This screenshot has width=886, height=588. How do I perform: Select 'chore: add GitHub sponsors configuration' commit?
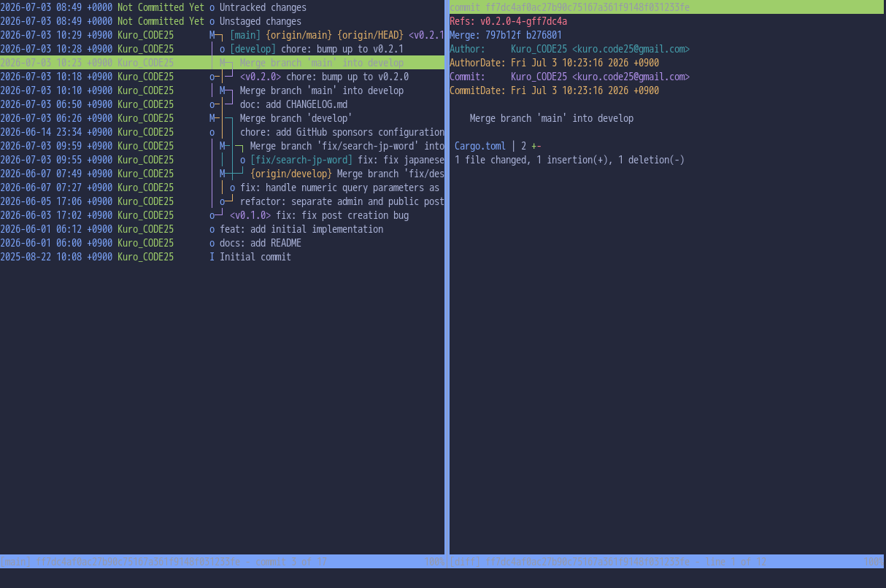pyautogui.click(x=222, y=132)
